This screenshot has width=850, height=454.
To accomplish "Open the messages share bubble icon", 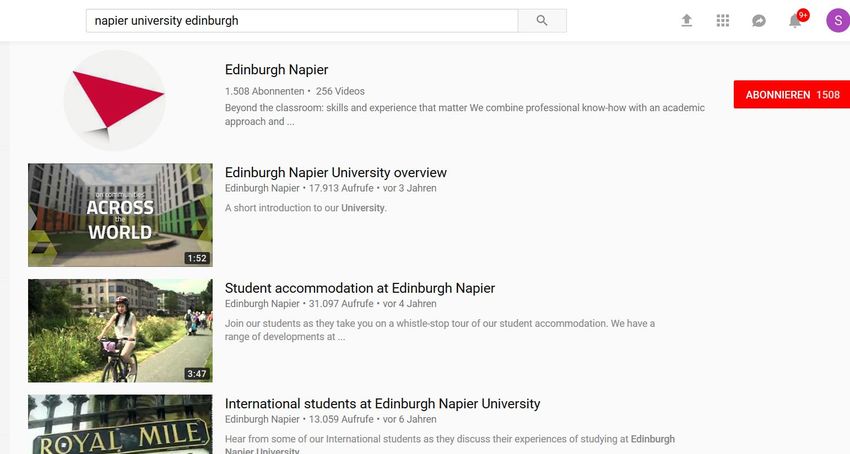I will 758,21.
